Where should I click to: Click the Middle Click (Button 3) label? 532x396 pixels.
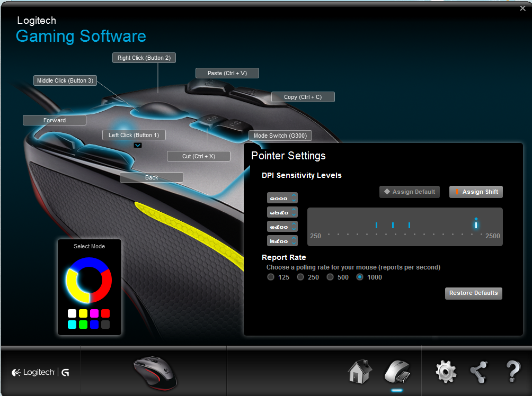(x=65, y=80)
